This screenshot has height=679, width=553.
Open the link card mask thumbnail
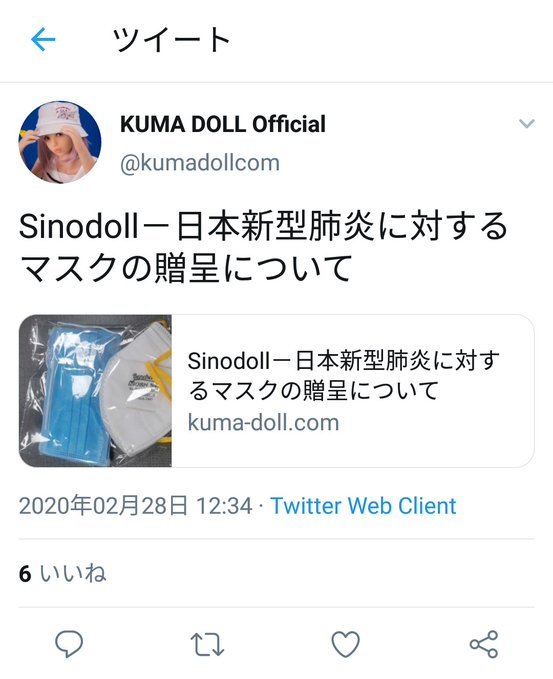click(95, 391)
